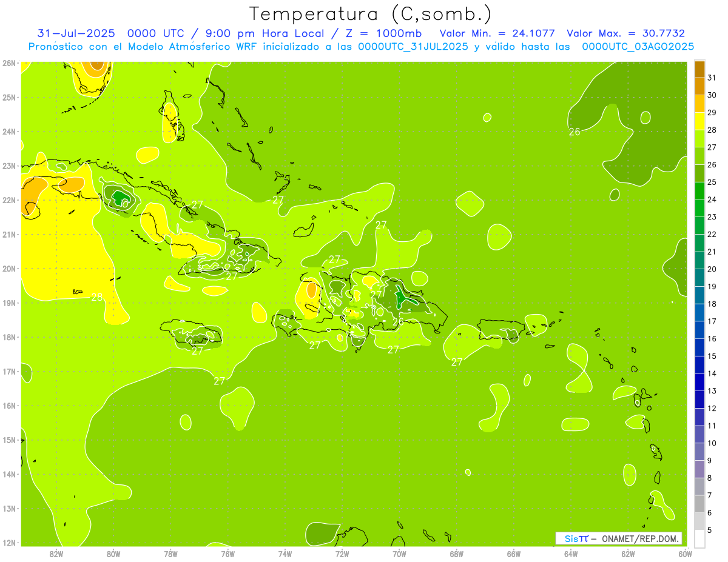Click the 13N latitude axis label

(x=10, y=508)
